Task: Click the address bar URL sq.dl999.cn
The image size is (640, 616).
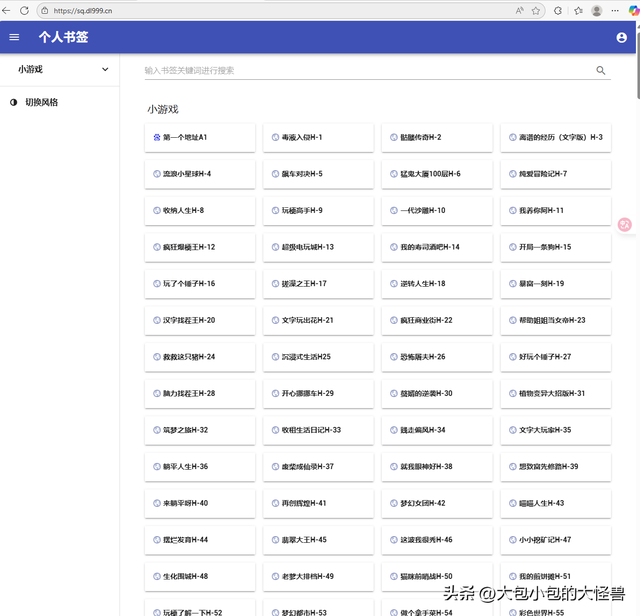Action: (85, 10)
